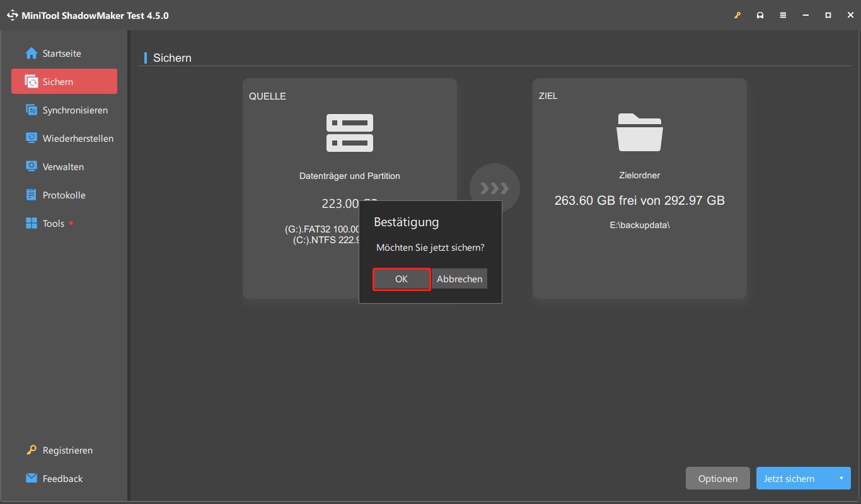Click the Sichern backup icon in sidebar

31,82
